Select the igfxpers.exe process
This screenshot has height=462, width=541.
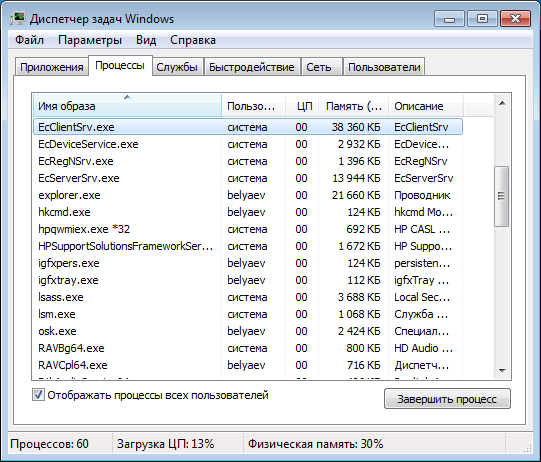(x=248, y=263)
